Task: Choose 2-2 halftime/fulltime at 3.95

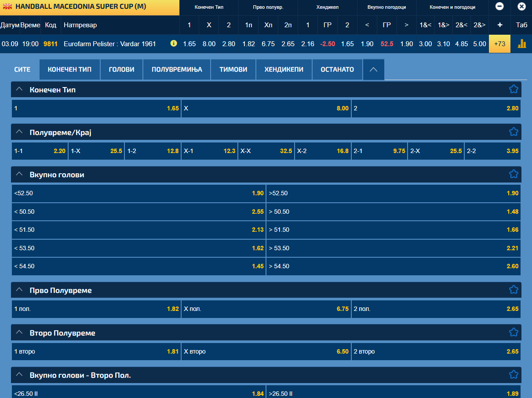Action: click(x=492, y=151)
